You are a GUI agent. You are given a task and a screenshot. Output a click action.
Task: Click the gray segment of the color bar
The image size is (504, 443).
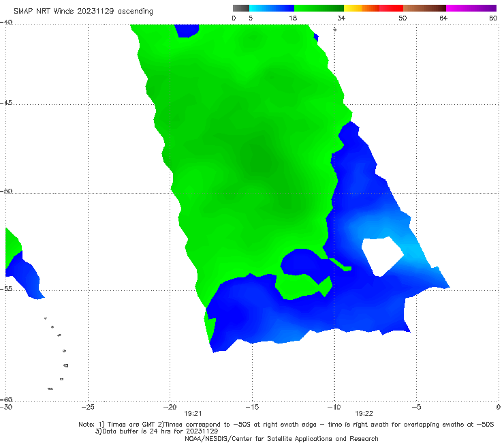pyautogui.click(x=241, y=8)
